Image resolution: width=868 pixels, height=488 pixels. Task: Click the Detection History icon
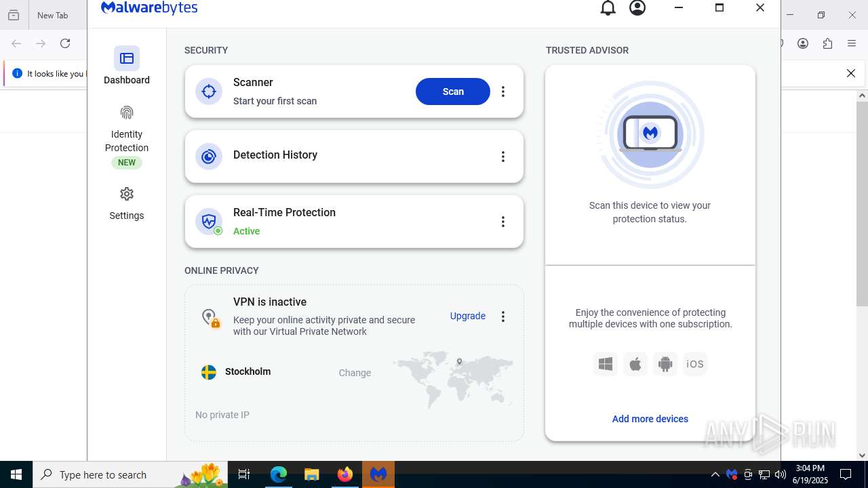point(209,157)
